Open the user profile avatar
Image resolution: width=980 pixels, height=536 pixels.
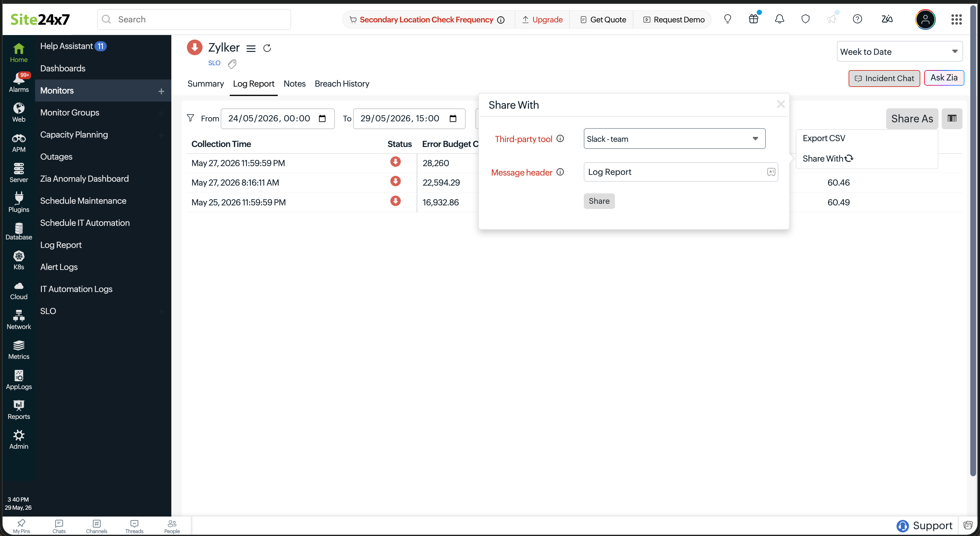click(x=925, y=19)
